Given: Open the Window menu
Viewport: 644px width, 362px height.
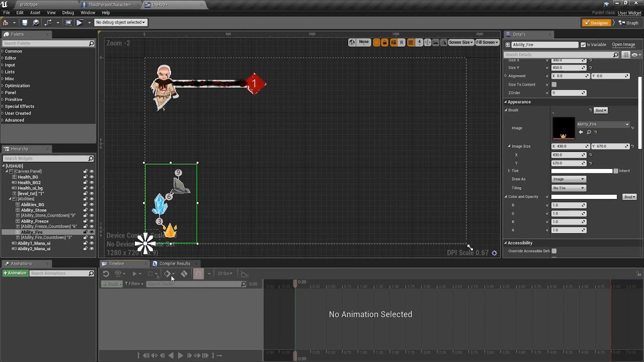Looking at the screenshot, I should click(x=88, y=13).
